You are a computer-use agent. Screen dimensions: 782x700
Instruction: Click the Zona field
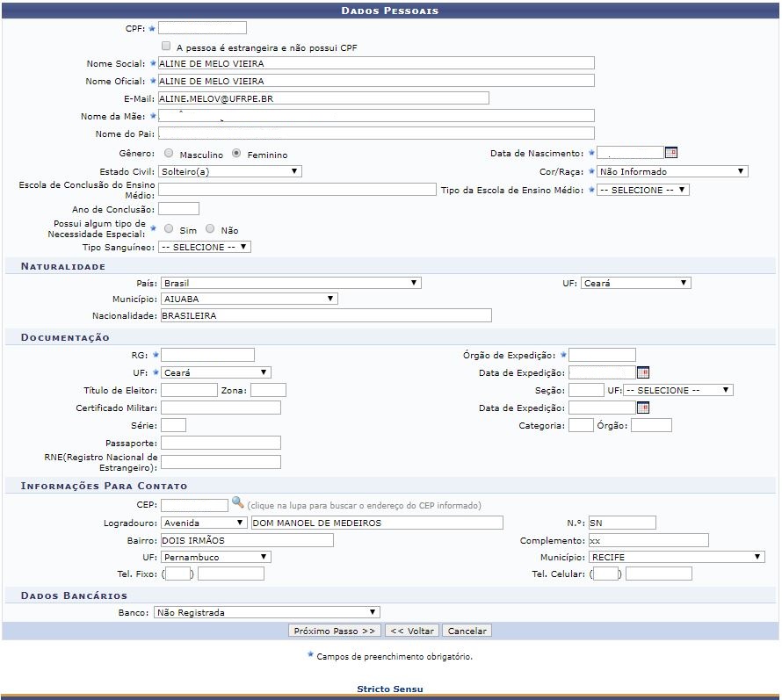click(x=268, y=390)
